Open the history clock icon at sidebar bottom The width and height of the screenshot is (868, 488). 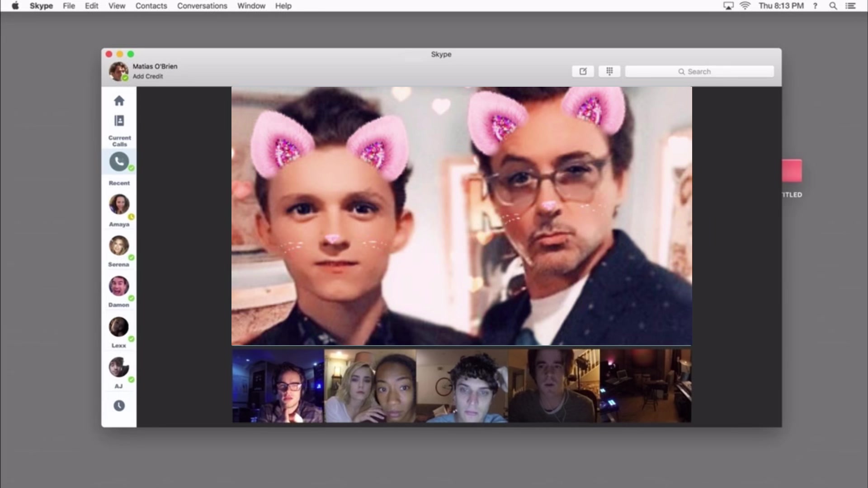pyautogui.click(x=119, y=406)
